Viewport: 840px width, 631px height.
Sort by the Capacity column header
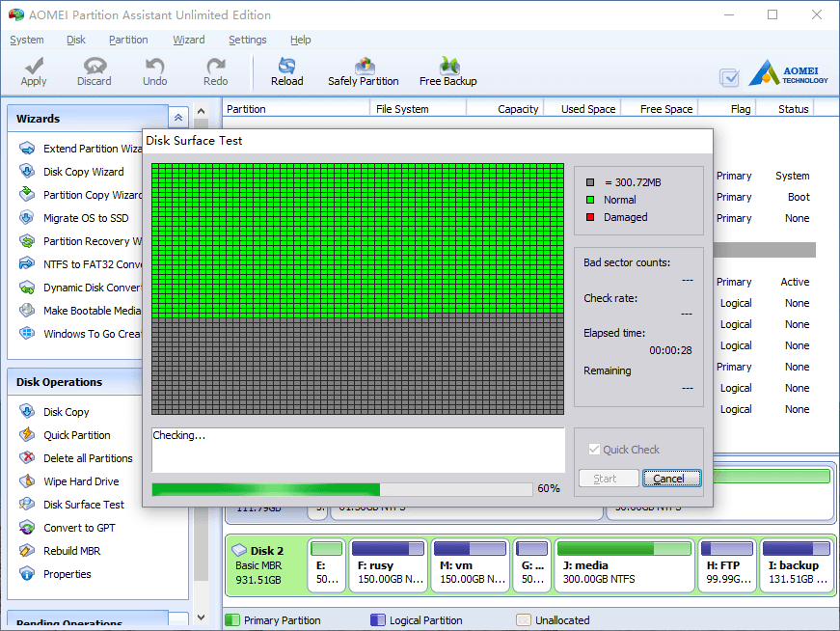pyautogui.click(x=505, y=109)
